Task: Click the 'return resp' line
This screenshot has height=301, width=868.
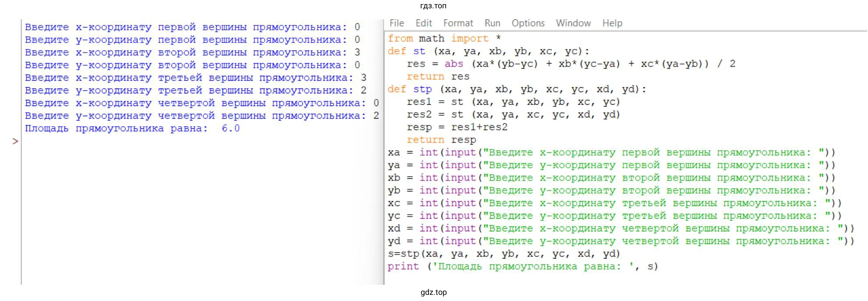Action: (441, 140)
